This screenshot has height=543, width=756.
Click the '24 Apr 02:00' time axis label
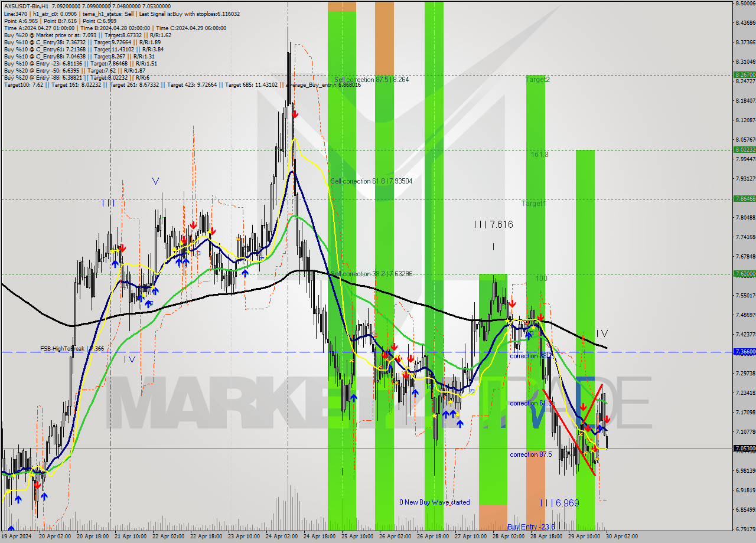(x=283, y=537)
